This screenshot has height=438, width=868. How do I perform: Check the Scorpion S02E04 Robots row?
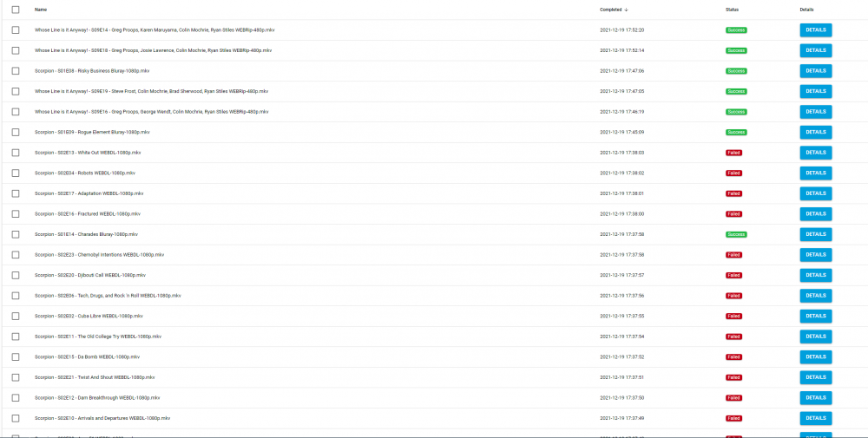pyautogui.click(x=15, y=173)
